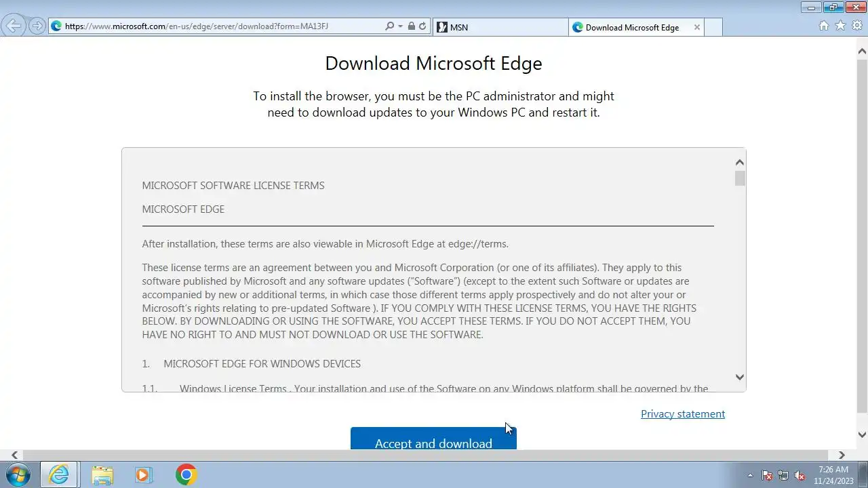
Task: Open the Windows Start button
Action: tap(18, 474)
